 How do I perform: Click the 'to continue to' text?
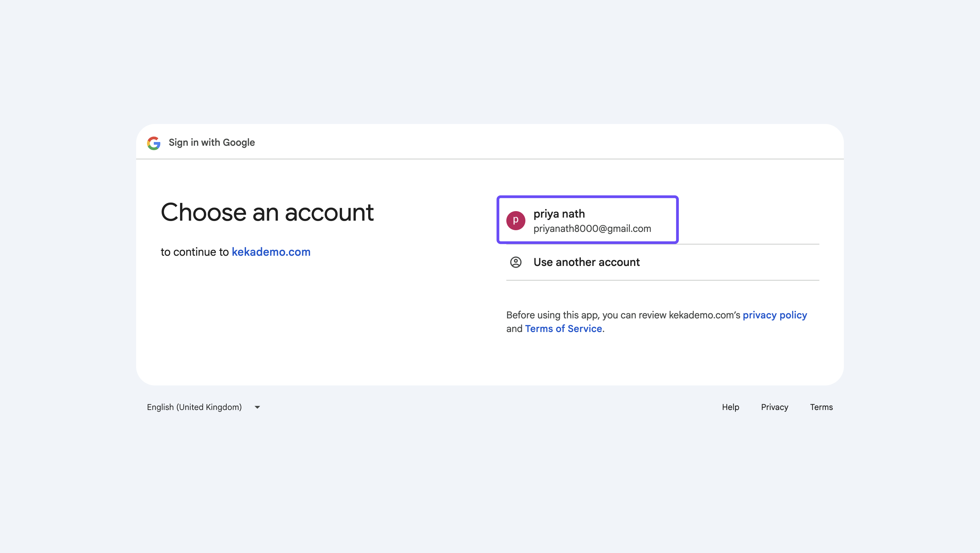pos(194,252)
